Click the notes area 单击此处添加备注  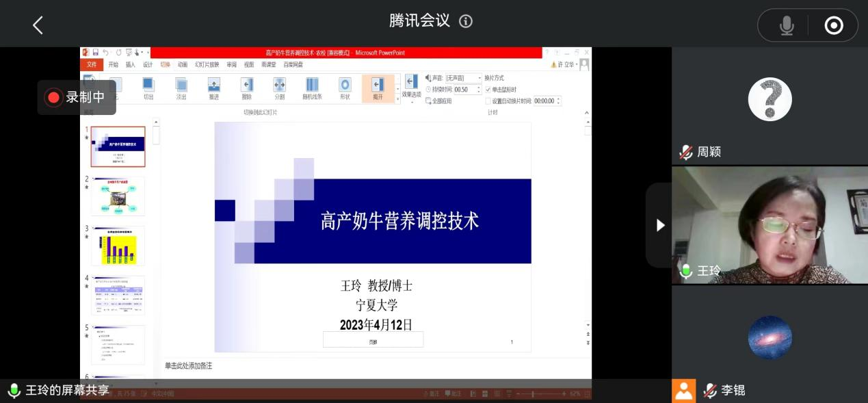[x=189, y=366]
